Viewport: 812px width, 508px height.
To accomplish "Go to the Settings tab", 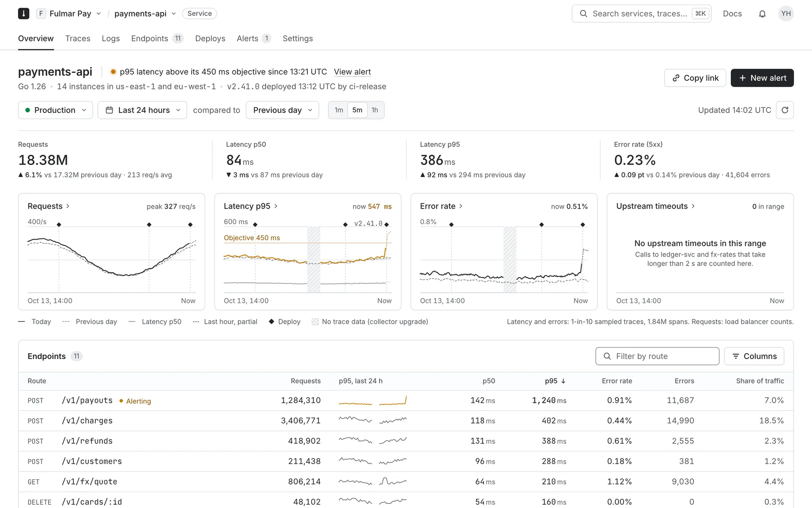I will coord(298,38).
